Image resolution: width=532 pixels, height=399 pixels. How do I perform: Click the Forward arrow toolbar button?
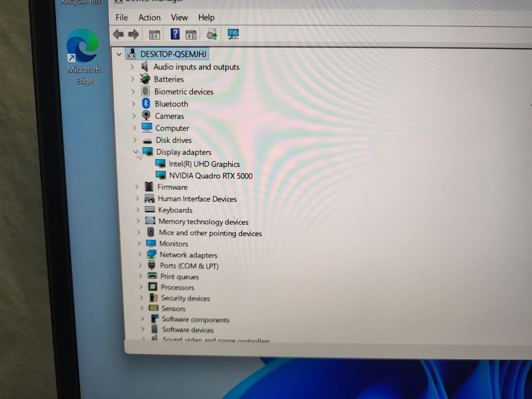click(x=134, y=34)
